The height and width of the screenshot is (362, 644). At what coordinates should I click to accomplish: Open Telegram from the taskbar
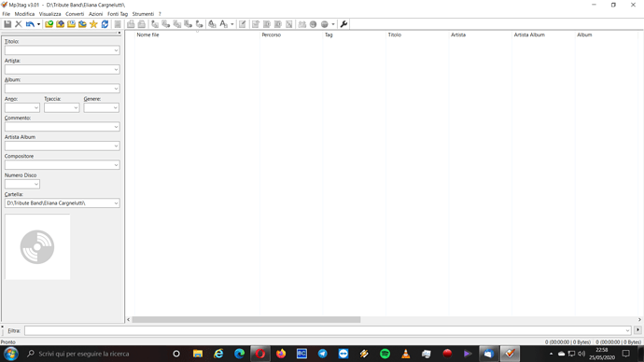pos(322,354)
